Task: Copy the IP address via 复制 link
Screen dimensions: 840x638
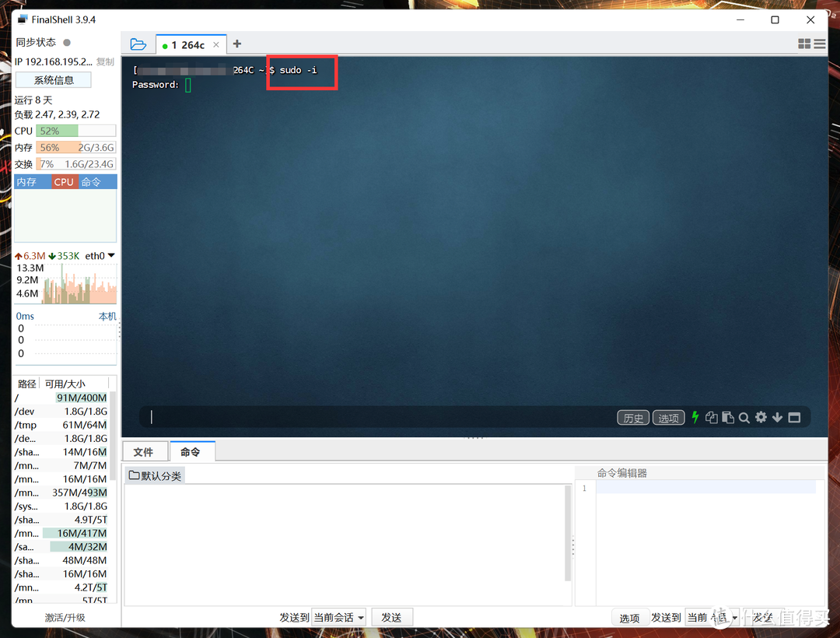Action: tap(104, 61)
